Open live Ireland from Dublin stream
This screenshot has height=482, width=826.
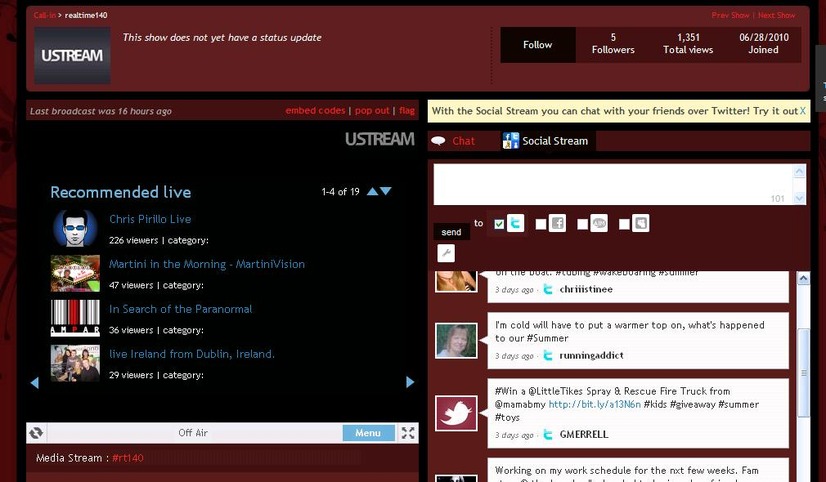tap(192, 354)
